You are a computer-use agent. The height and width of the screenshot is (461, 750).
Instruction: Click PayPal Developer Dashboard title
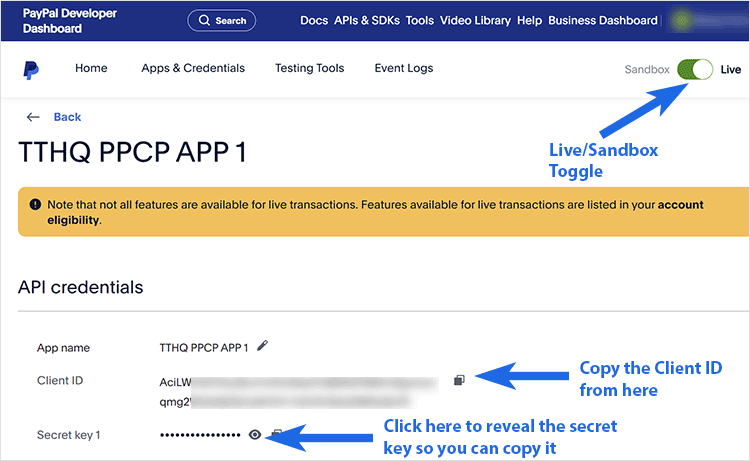(70, 21)
